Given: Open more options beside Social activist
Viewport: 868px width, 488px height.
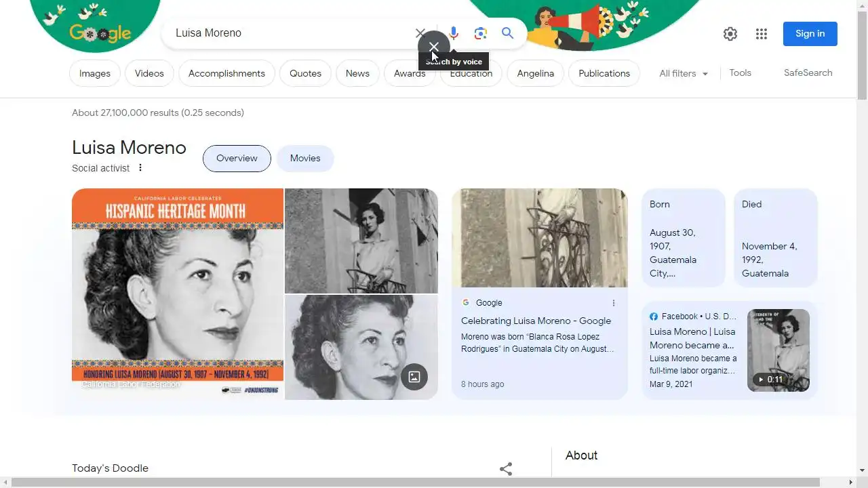Looking at the screenshot, I should click(140, 168).
